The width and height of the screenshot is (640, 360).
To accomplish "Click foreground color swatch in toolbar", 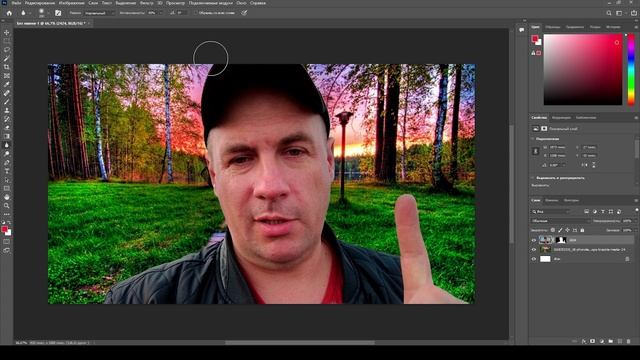I will [x=4, y=229].
